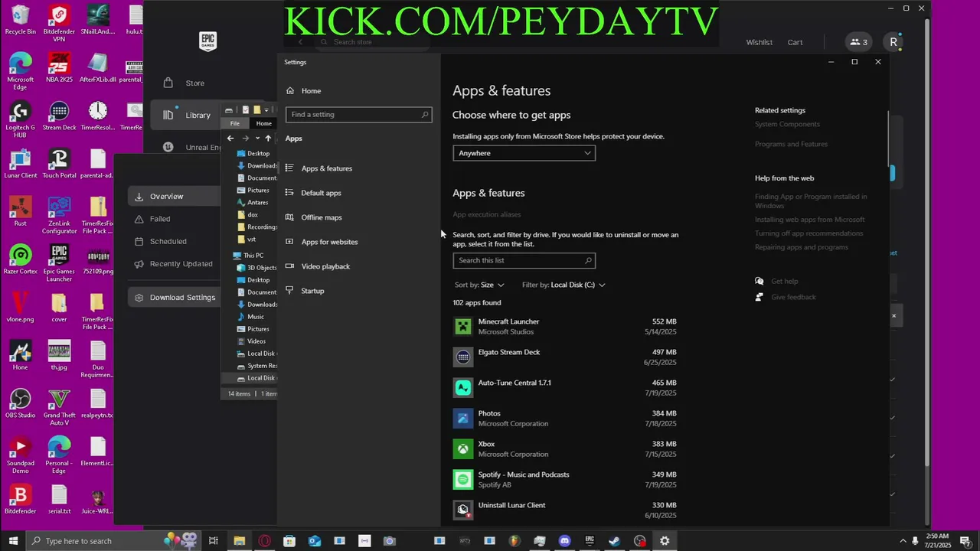Viewport: 980px width, 551px height.
Task: Select Grand Theft Auto V desktop icon
Action: pyautogui.click(x=59, y=408)
